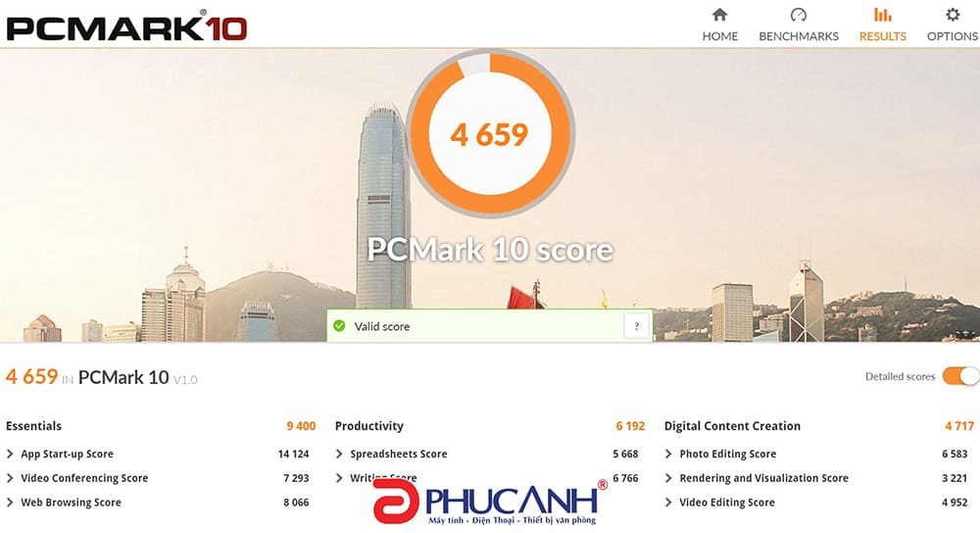The height and width of the screenshot is (533, 980).
Task: Click the circular 4 659 score gauge
Action: click(x=490, y=133)
